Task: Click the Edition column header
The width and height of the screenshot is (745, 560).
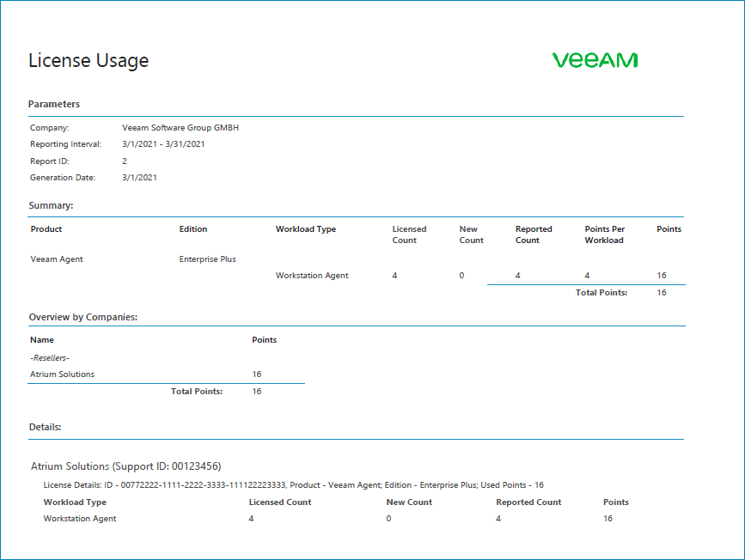Action: click(x=192, y=229)
